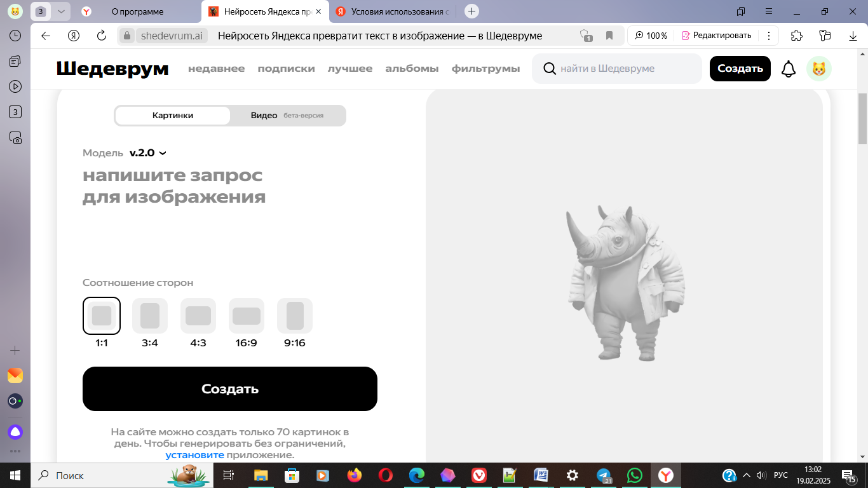Switch to the О программе tab

[137, 11]
